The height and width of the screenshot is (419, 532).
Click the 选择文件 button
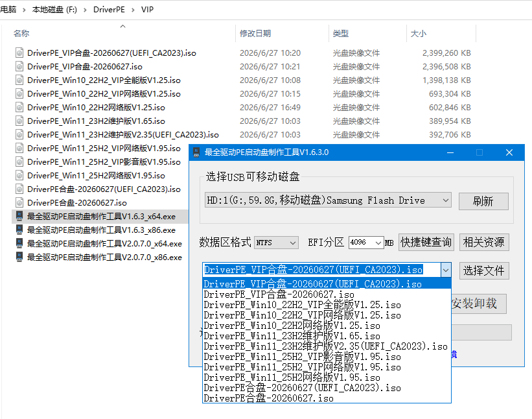pyautogui.click(x=484, y=270)
